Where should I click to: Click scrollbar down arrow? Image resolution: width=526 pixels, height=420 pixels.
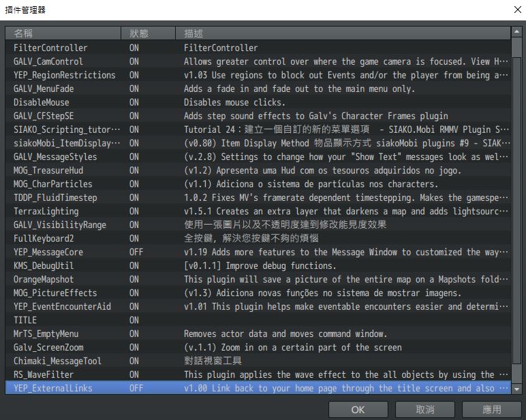coord(516,389)
